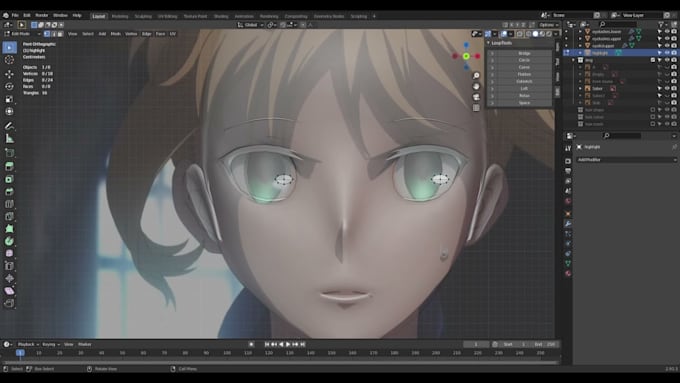Select the Extrude Region tool
The height and width of the screenshot is (383, 680).
click(x=10, y=167)
